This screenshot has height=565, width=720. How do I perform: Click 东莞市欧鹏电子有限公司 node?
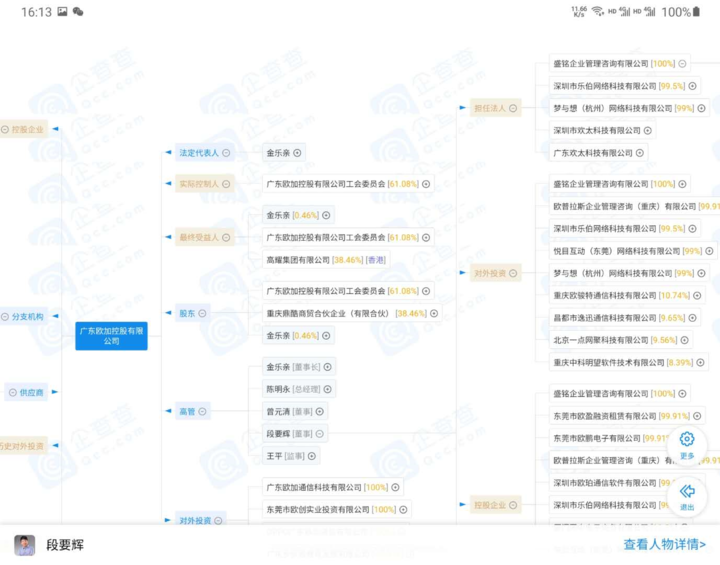click(609, 438)
